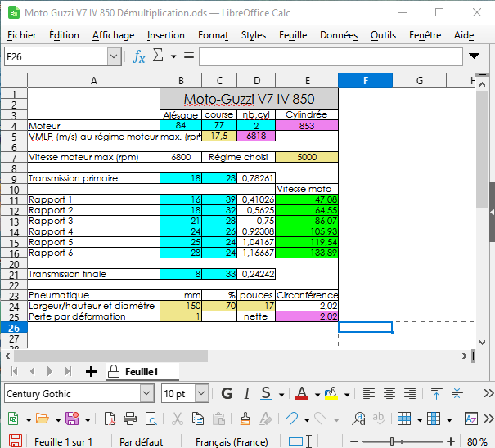Open the Insertion menu

click(166, 35)
